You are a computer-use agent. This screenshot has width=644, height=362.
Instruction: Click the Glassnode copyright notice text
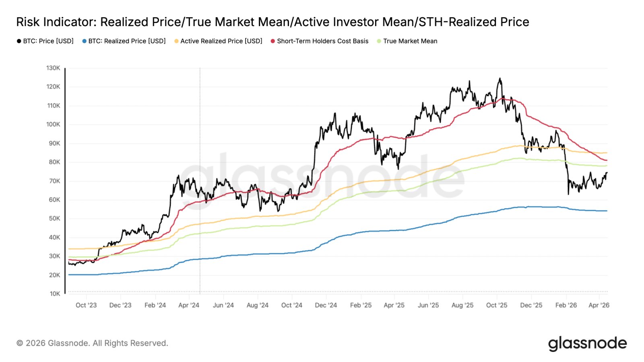92,343
